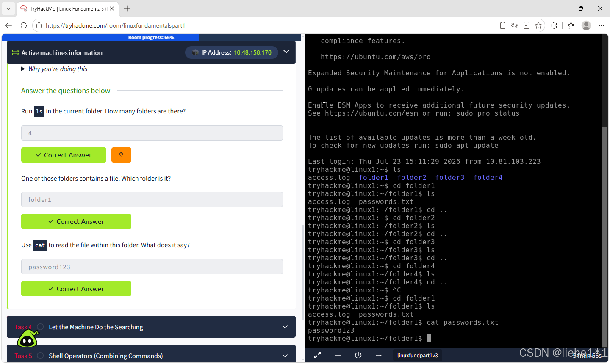
Task: Expand Task 5 Shell Operators chevron
Action: 285,356
